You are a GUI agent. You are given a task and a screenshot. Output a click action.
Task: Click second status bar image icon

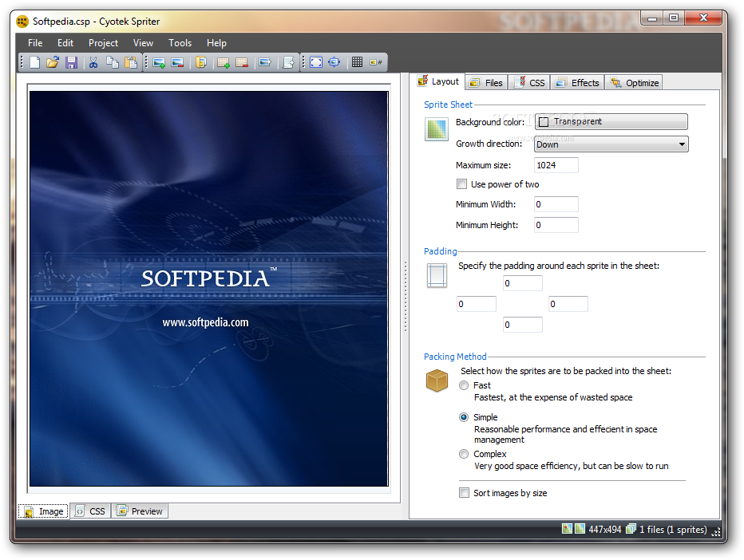pyautogui.click(x=580, y=529)
